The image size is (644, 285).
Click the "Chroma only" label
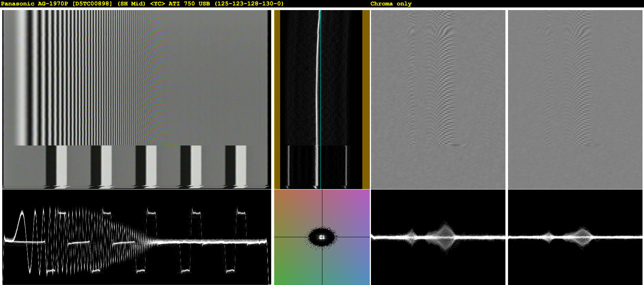click(391, 4)
